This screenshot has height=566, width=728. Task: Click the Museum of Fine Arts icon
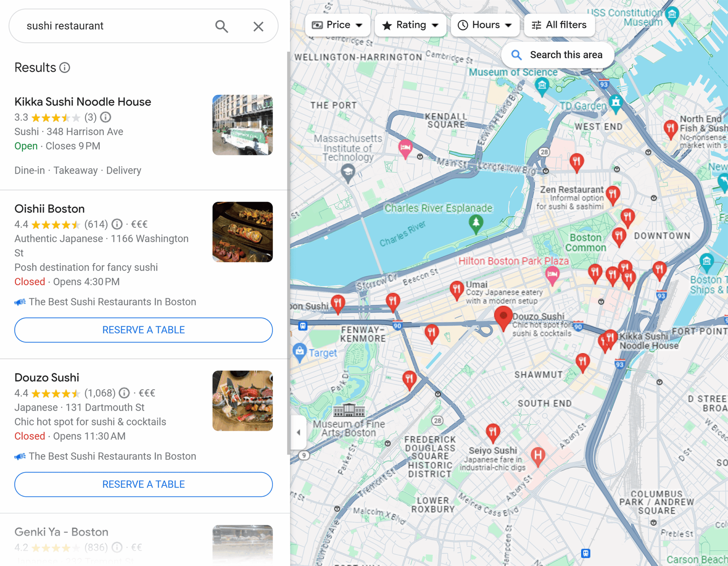point(349,410)
